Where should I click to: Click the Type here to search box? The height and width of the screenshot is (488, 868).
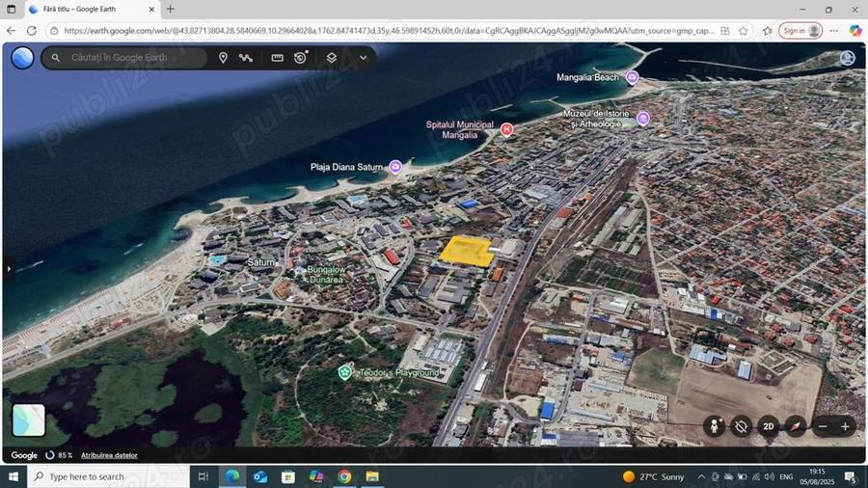pyautogui.click(x=108, y=476)
